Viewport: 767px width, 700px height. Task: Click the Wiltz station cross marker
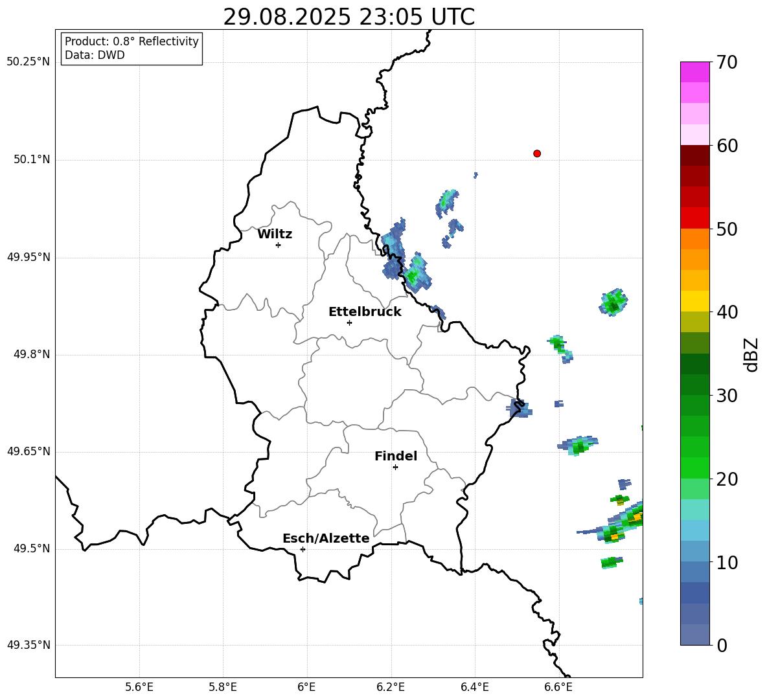(279, 245)
